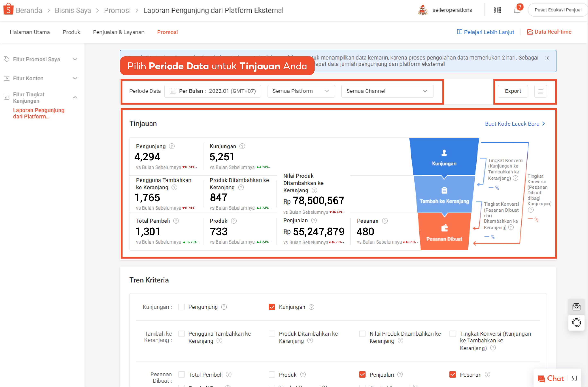Pop out the Chat window icon
The height and width of the screenshot is (387, 588).
pos(574,378)
